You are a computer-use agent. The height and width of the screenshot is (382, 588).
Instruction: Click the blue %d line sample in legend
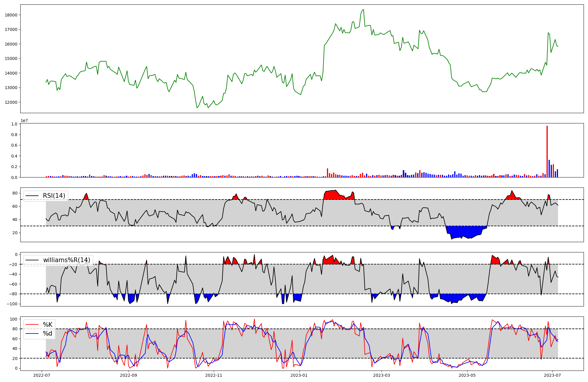[x=32, y=334]
